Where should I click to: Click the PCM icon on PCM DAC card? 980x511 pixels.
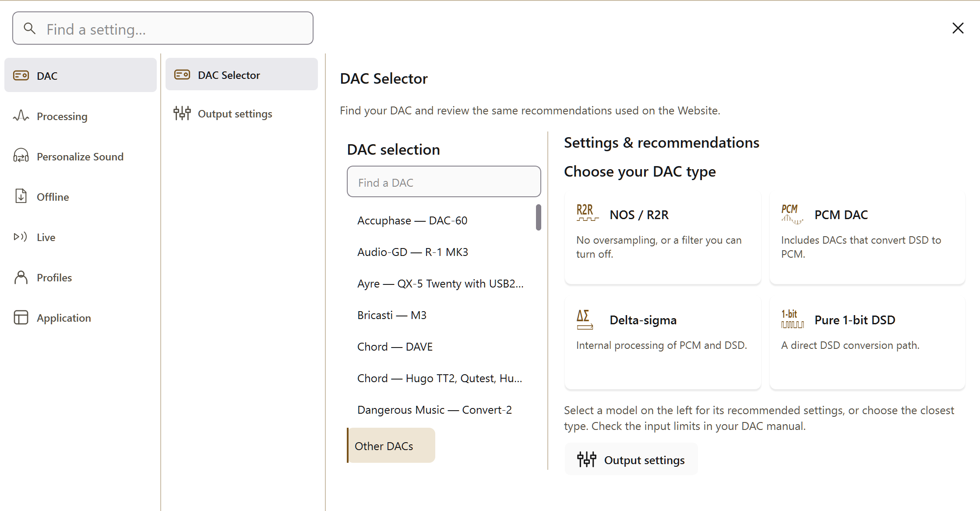click(x=792, y=214)
